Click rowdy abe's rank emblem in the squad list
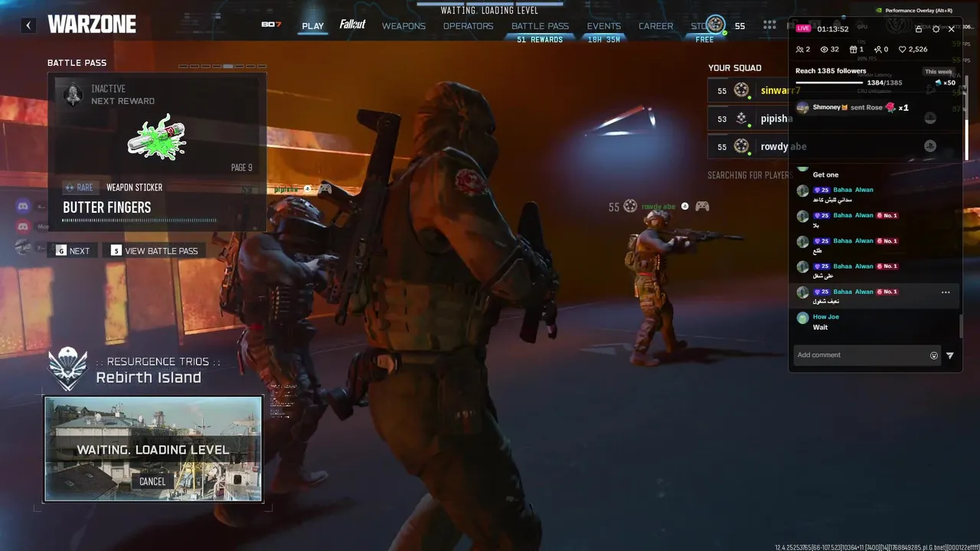Image resolution: width=980 pixels, height=551 pixels. click(x=741, y=146)
